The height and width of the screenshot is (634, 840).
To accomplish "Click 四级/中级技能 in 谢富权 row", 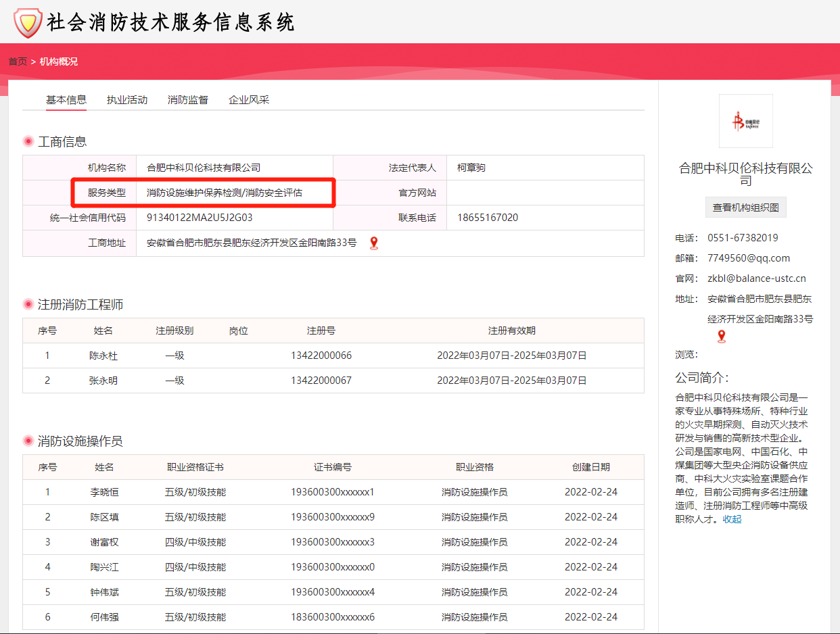I will coord(195,542).
